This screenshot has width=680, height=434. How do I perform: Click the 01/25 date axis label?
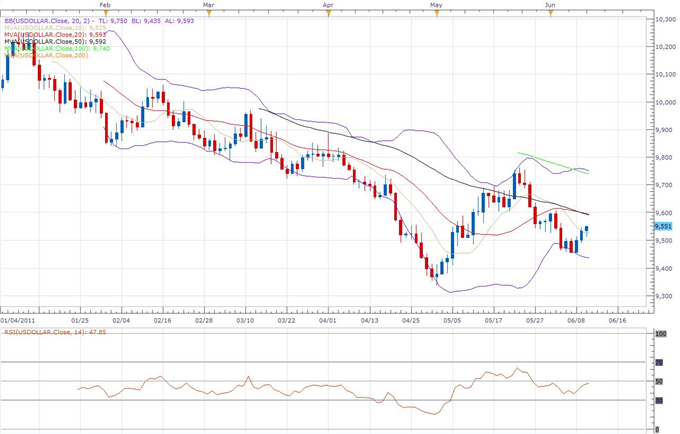click(80, 320)
